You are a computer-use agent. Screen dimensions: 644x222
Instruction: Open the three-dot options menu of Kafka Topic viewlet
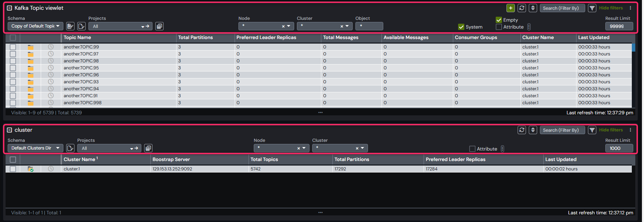coord(630,8)
